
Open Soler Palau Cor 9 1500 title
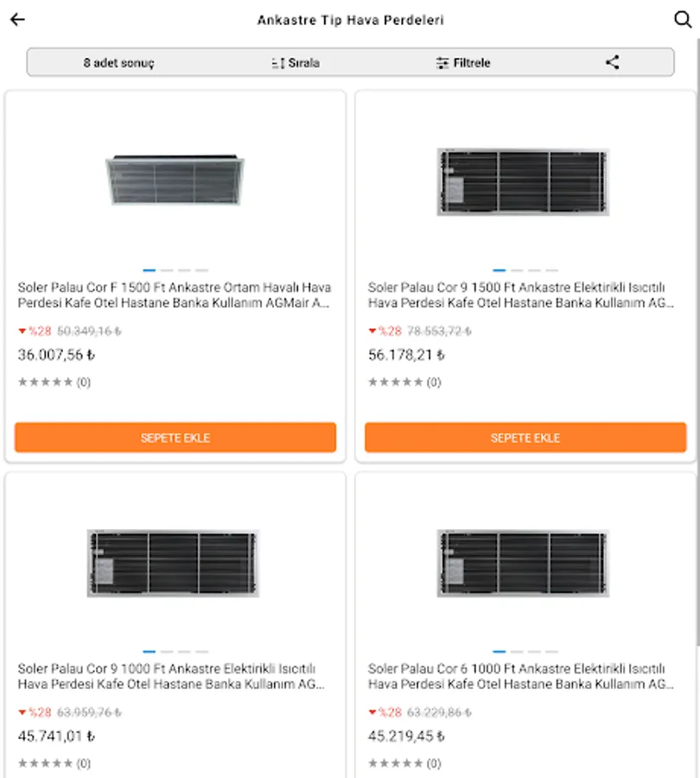click(x=521, y=295)
